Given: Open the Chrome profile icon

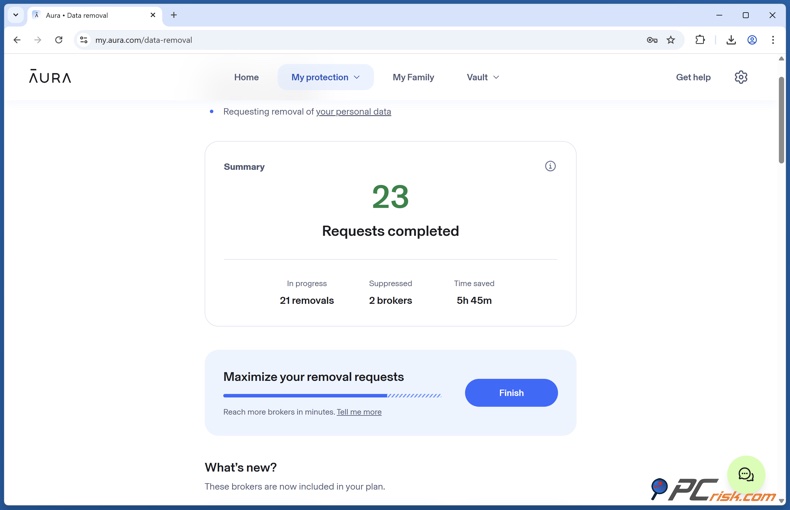Looking at the screenshot, I should click(752, 40).
